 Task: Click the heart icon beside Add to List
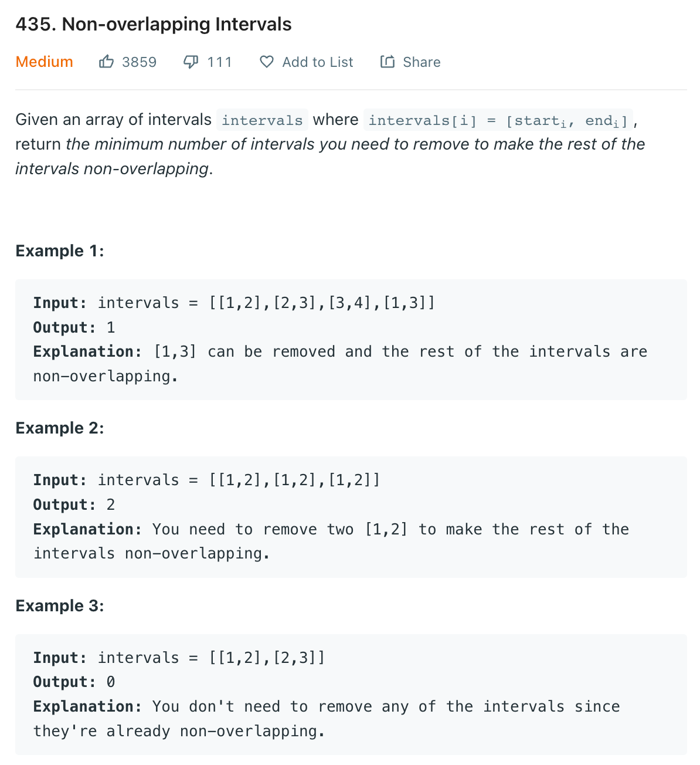tap(267, 62)
